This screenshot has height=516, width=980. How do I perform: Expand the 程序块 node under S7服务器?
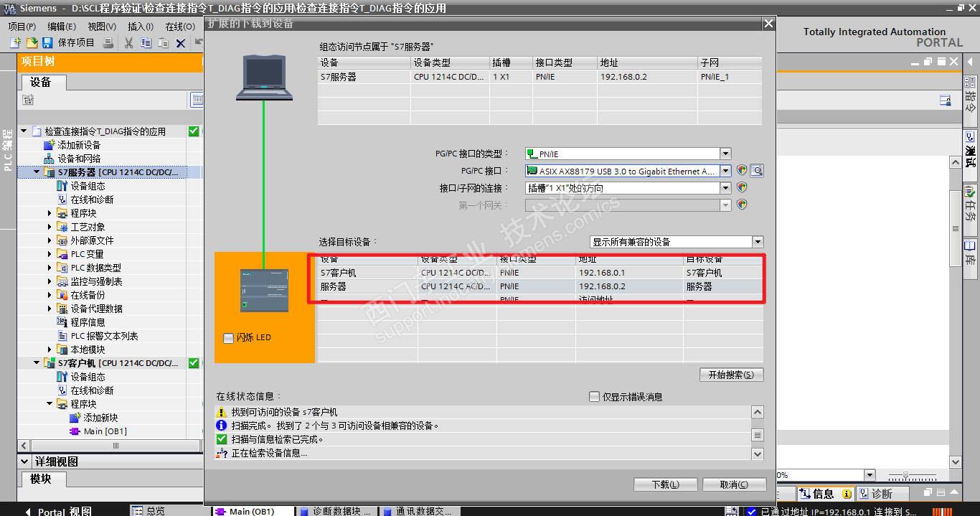50,213
